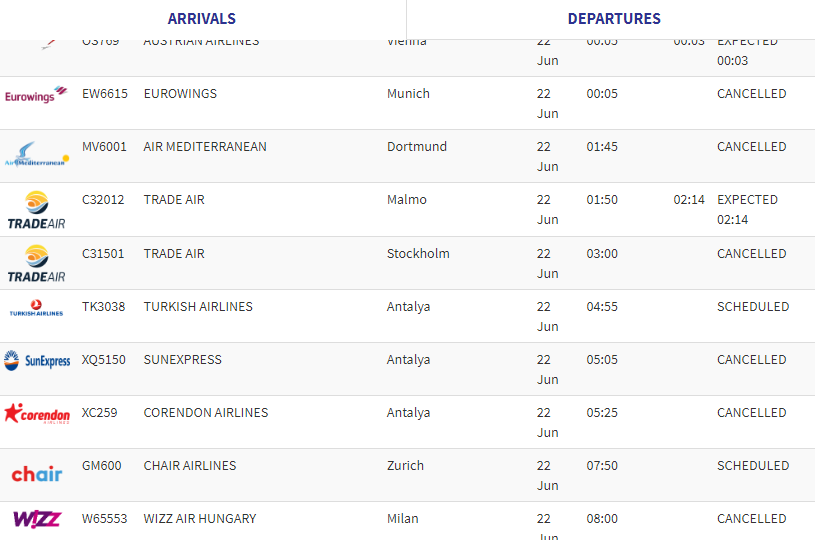Image resolution: width=815 pixels, height=551 pixels.
Task: Select flight number MV6001
Action: click(104, 147)
